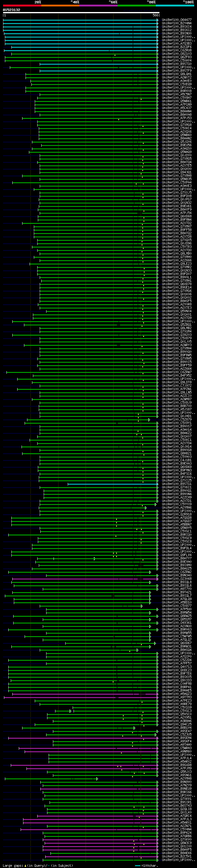Viewport: 197px width, 868px height.
Task: Select the UniRef100_B6ST43 label
Action: pos(176,806)
